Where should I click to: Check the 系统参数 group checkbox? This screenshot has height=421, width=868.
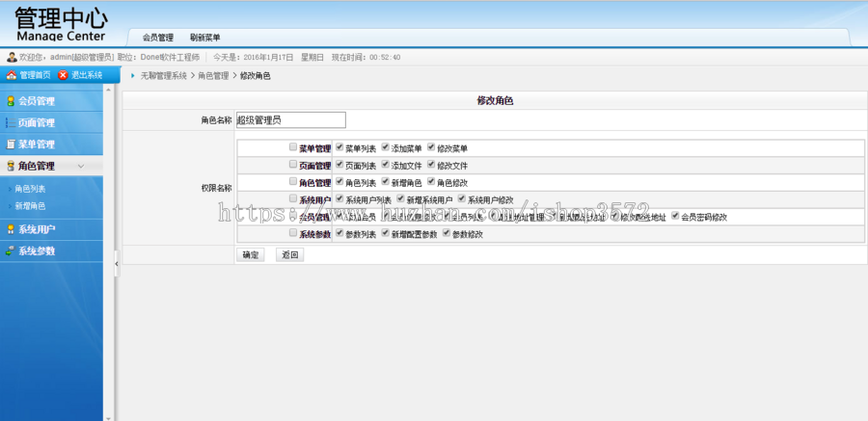(x=293, y=233)
